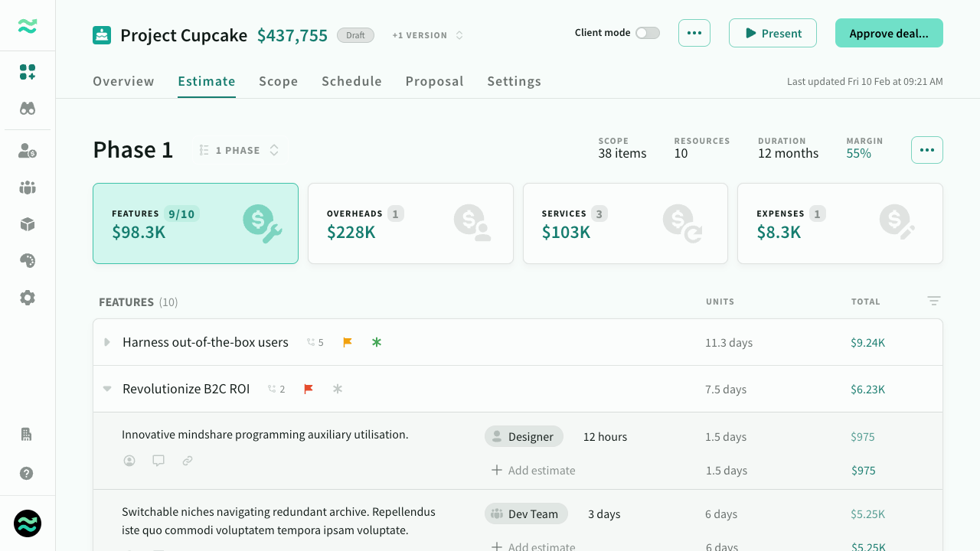Open the binoculars icon in the sidebar
The width and height of the screenshot is (980, 551).
[28, 109]
